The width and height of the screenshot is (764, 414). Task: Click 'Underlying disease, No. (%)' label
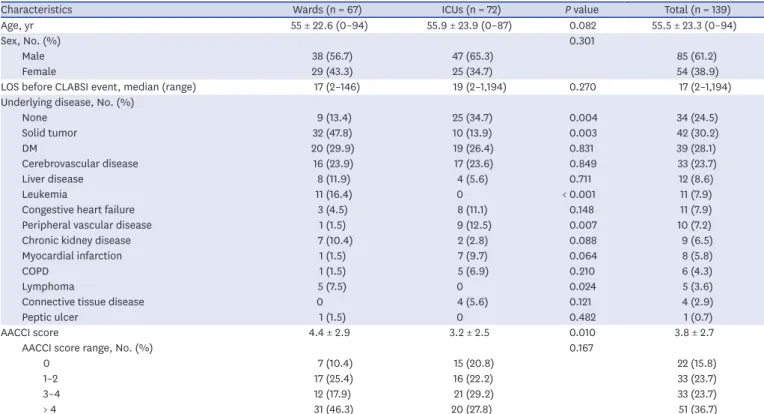click(67, 102)
